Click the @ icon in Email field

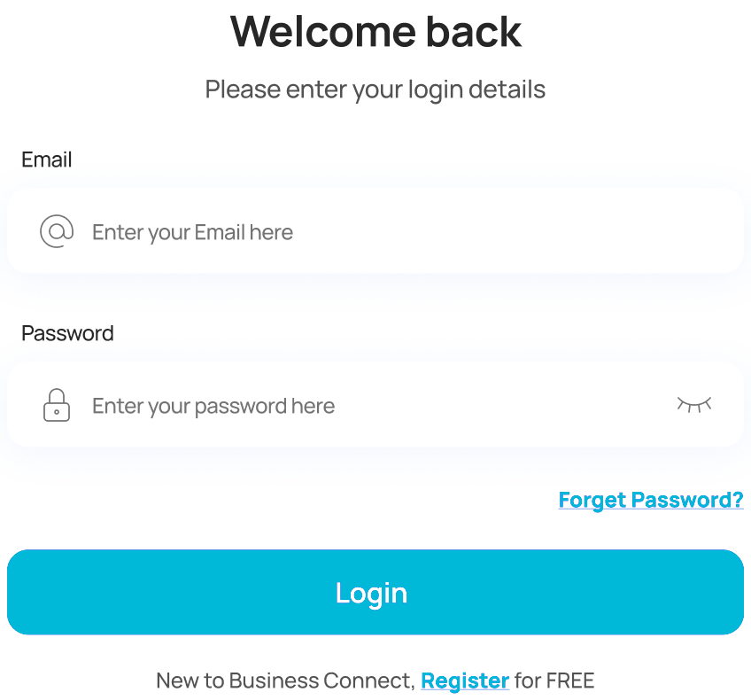[57, 231]
